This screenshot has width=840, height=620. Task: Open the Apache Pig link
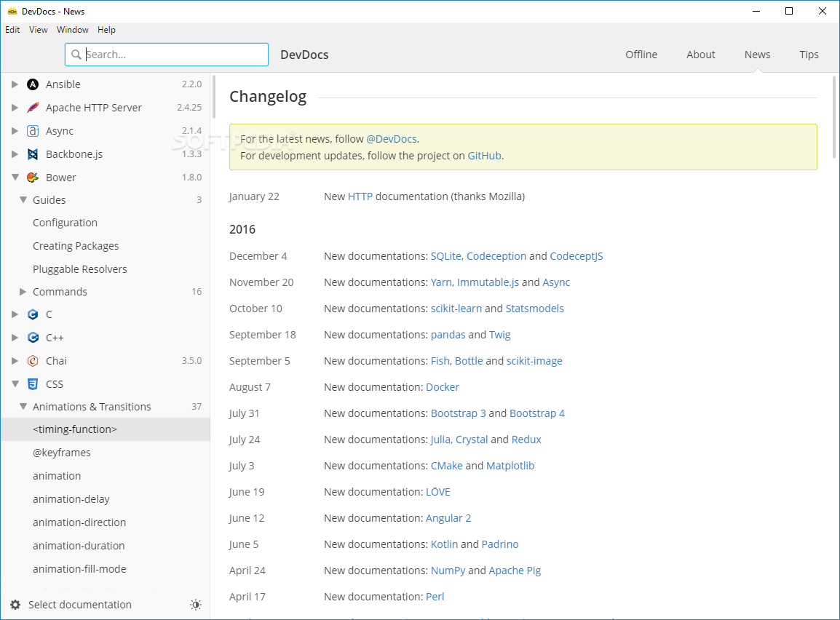click(x=515, y=571)
